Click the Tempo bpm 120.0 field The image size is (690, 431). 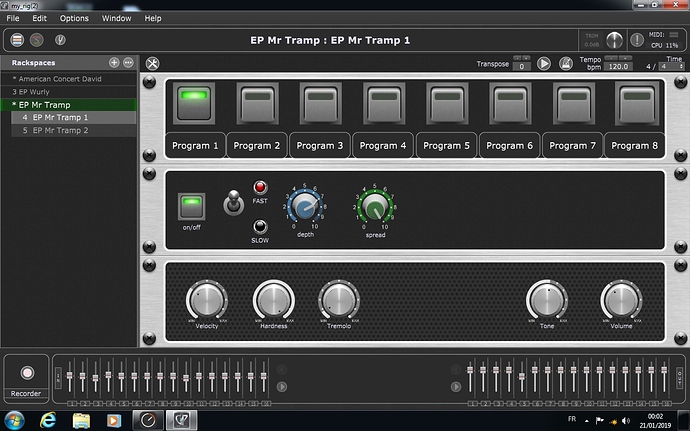(x=618, y=66)
